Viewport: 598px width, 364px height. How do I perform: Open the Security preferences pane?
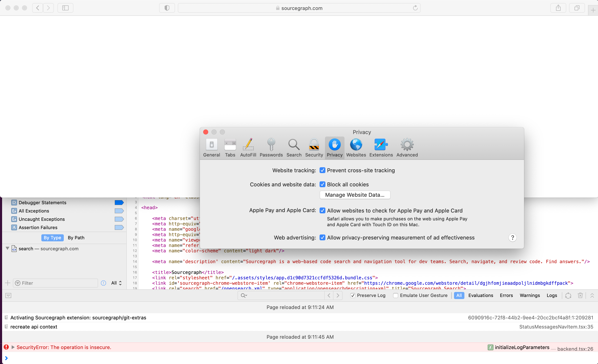click(x=314, y=148)
